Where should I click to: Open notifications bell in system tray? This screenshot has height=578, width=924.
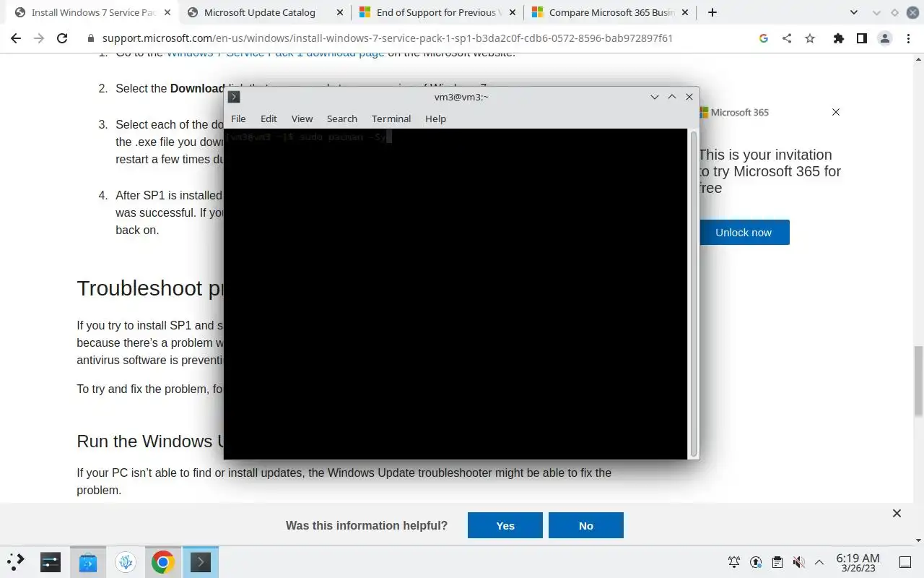pyautogui.click(x=734, y=561)
